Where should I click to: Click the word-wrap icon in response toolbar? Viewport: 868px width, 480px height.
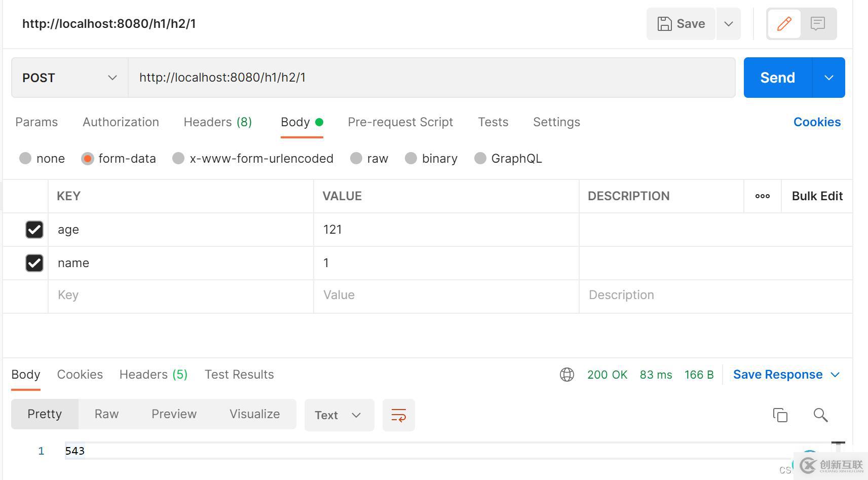tap(399, 415)
